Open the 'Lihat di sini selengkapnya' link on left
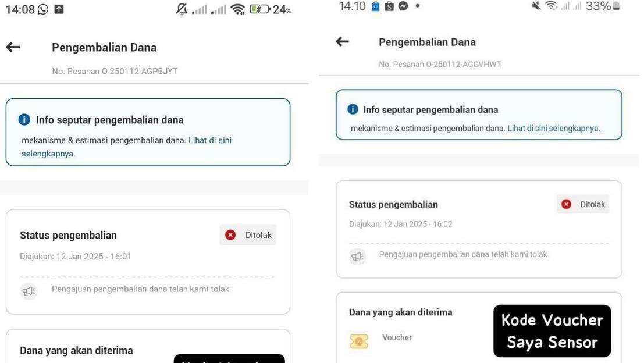This screenshot has height=363, width=644. tap(126, 147)
